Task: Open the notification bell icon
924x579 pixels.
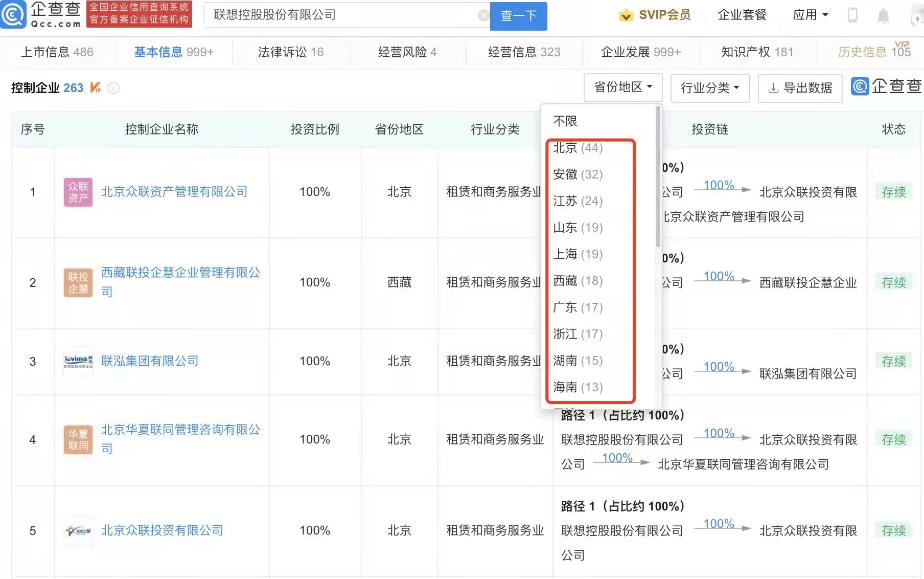Action: (883, 15)
